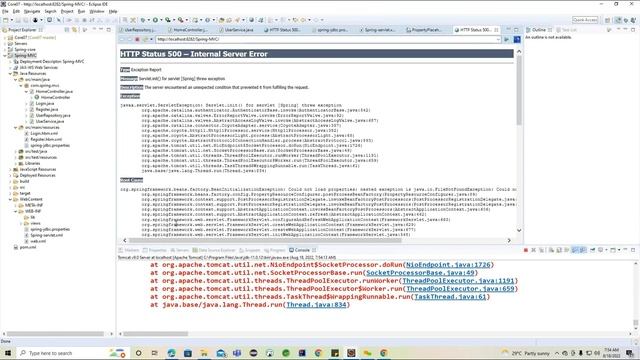Open SocketProcessorBase.java:49 link

pyautogui.click(x=420, y=273)
